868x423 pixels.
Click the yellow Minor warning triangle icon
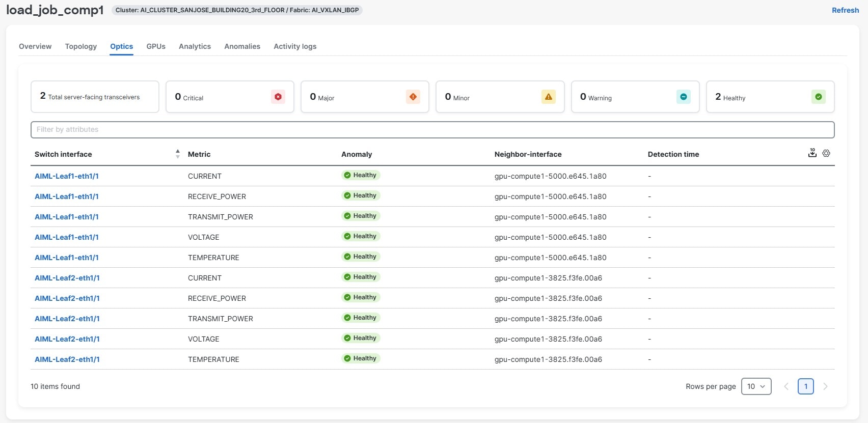pos(548,97)
